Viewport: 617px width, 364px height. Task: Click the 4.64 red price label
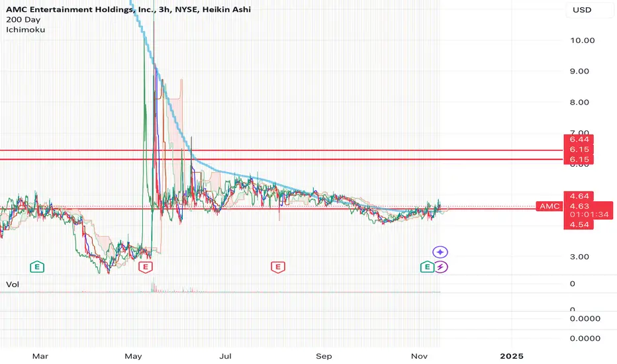[x=579, y=196]
